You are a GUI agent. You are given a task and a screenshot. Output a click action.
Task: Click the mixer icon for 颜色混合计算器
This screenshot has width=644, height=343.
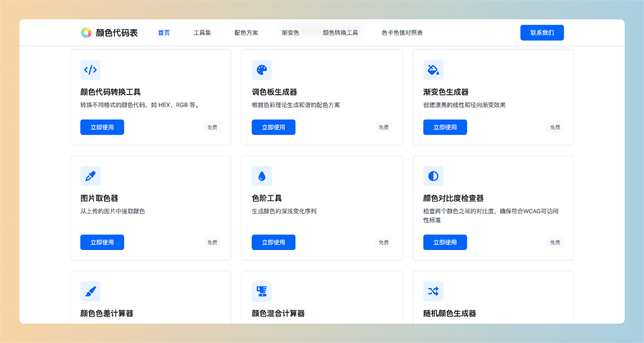coord(262,291)
